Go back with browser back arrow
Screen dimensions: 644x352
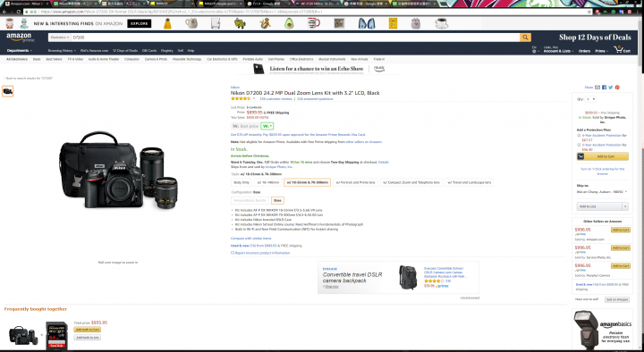(4, 12)
